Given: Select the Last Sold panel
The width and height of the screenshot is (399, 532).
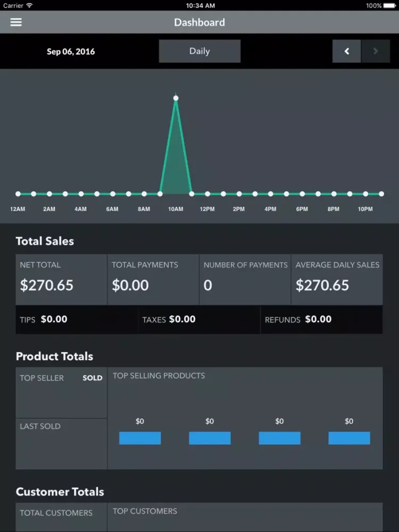Looking at the screenshot, I should (x=61, y=444).
